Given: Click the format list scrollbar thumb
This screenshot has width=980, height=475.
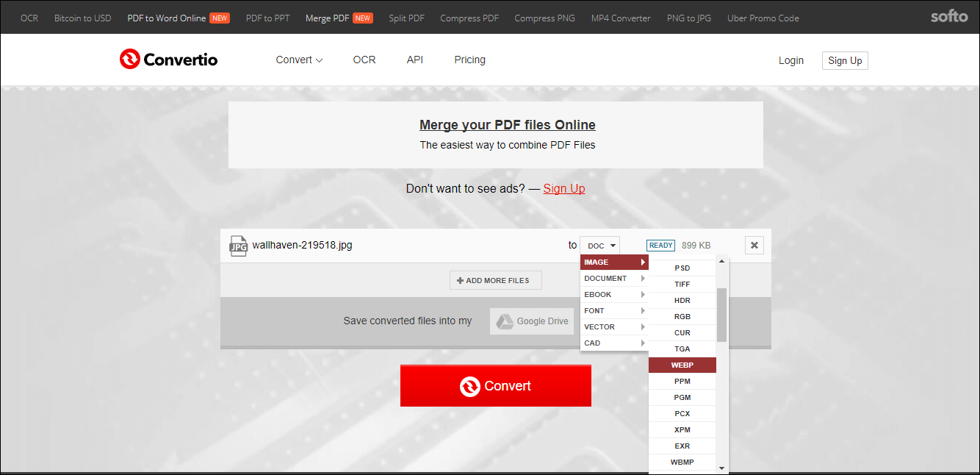Looking at the screenshot, I should (x=721, y=315).
